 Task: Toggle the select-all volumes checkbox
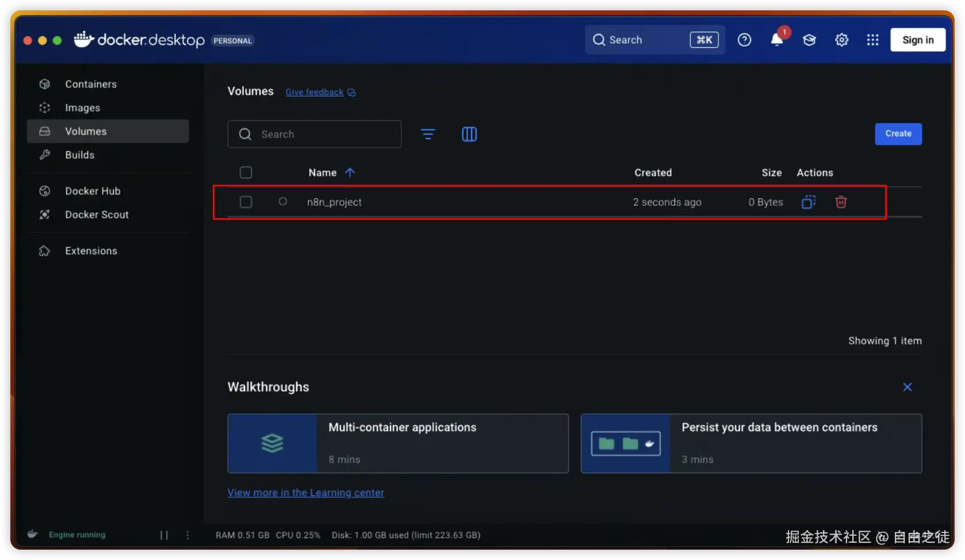(246, 172)
